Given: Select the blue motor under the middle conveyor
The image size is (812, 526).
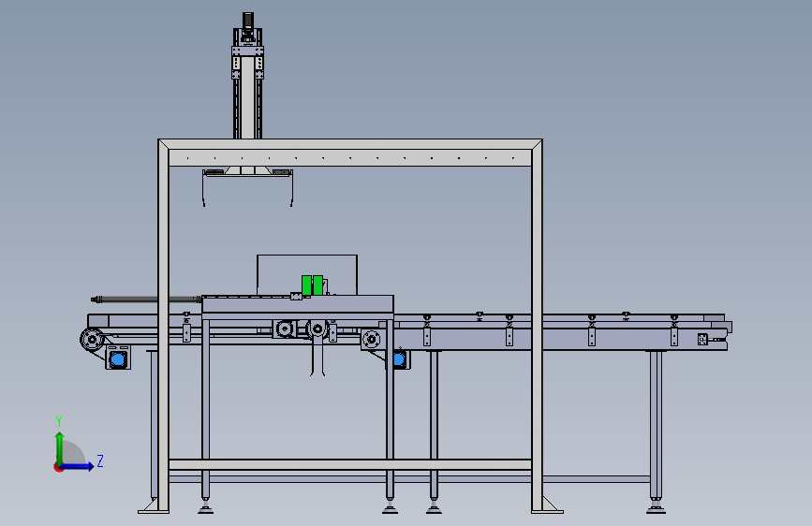Looking at the screenshot, I should point(399,358).
